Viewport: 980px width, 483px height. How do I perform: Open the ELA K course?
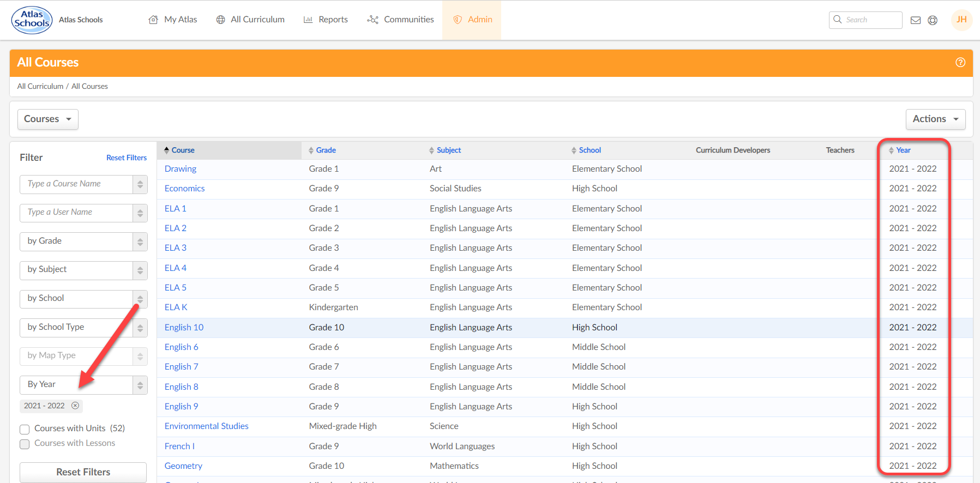click(x=176, y=307)
